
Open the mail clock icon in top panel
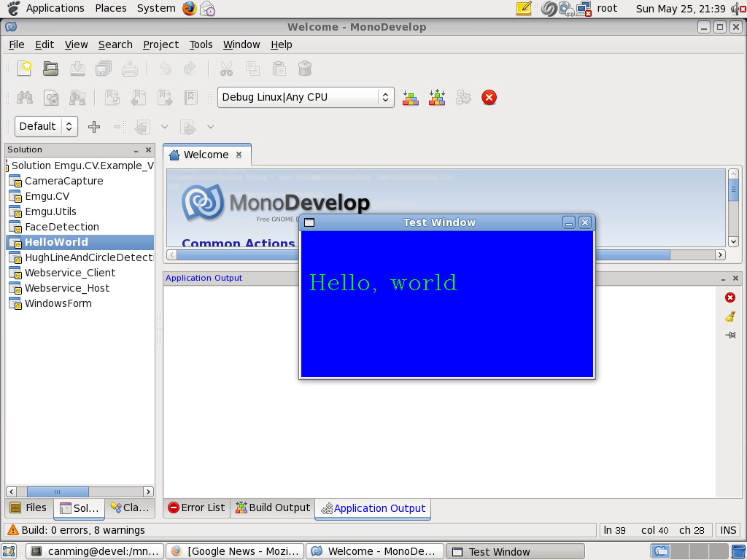(x=207, y=8)
